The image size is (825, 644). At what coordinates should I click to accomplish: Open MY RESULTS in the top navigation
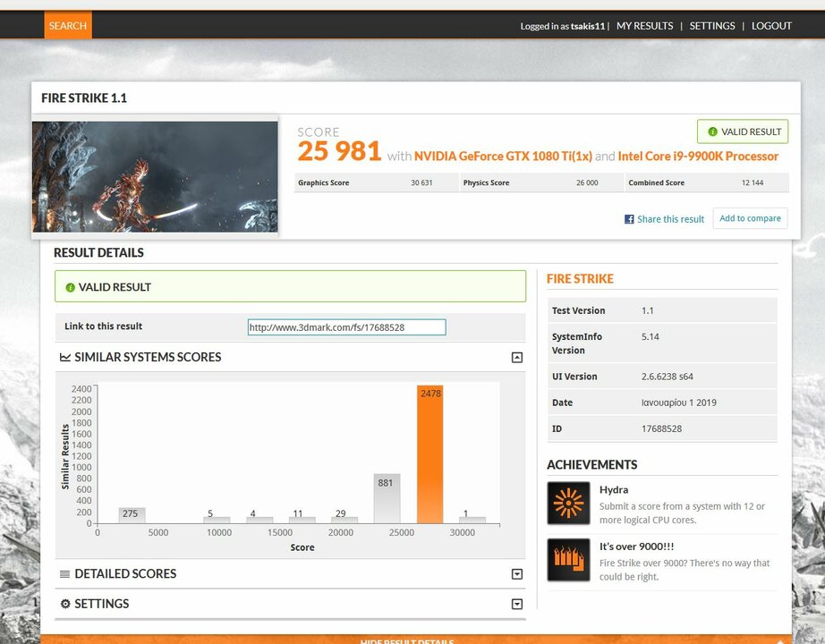644,26
